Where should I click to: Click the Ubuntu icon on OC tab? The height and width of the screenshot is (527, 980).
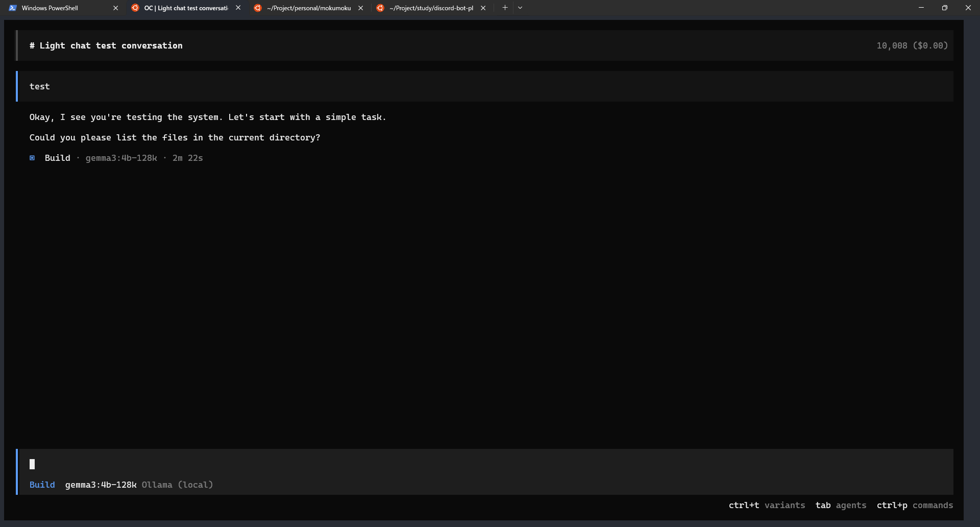click(x=135, y=8)
